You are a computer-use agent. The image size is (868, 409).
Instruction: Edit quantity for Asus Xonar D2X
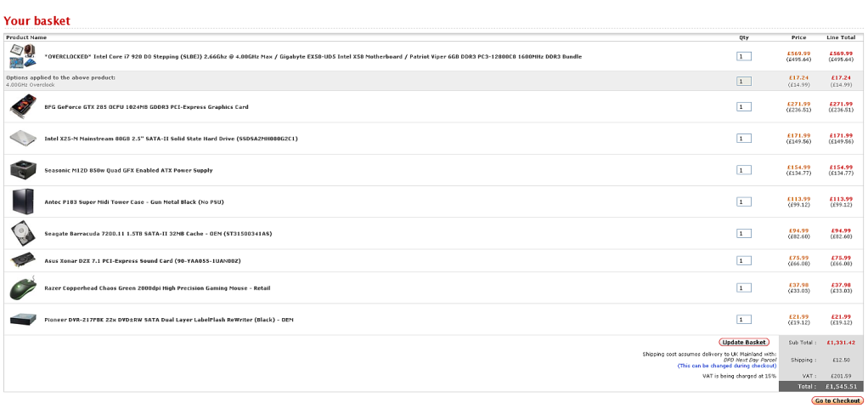click(x=743, y=260)
